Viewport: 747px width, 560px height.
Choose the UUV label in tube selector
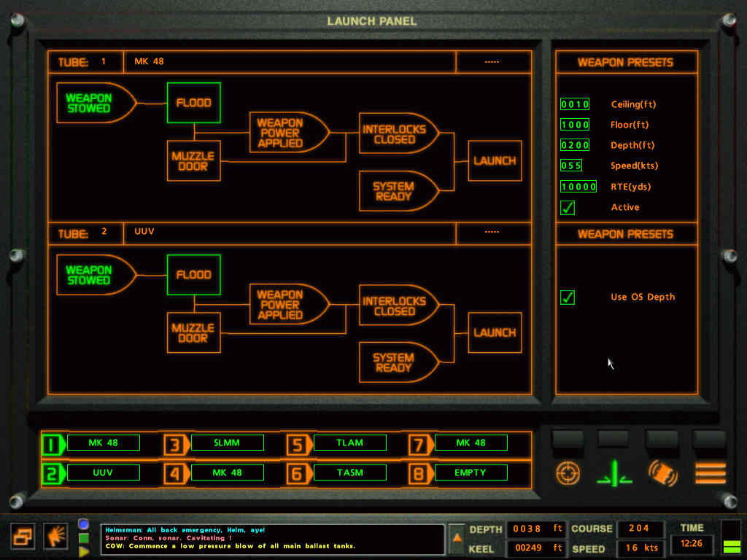point(104,472)
